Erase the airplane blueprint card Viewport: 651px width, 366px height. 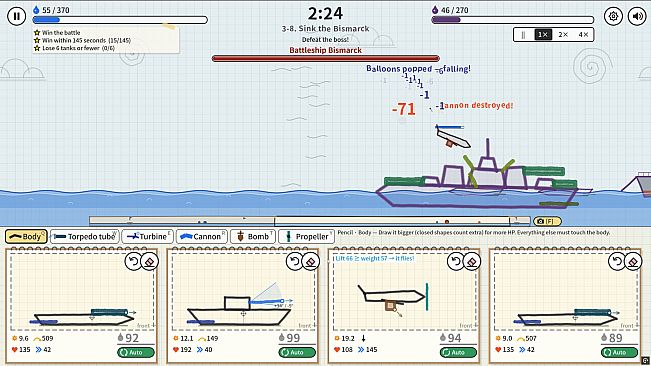472,261
